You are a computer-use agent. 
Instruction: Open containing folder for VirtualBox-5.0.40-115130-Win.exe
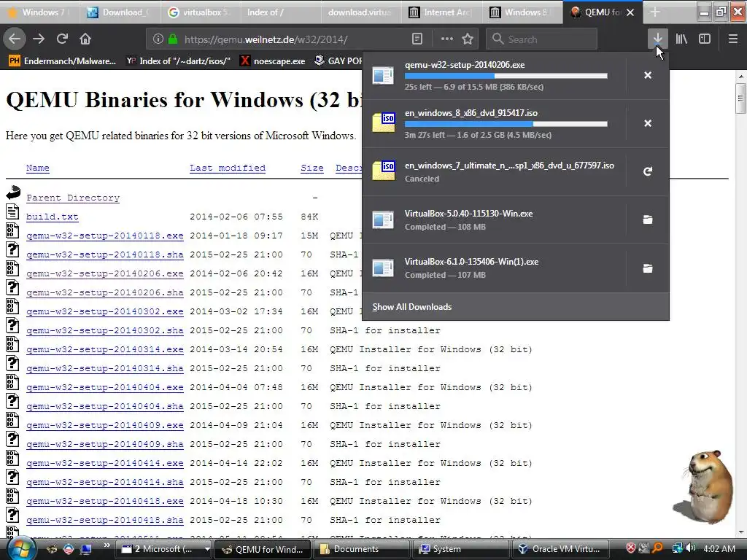tap(648, 219)
